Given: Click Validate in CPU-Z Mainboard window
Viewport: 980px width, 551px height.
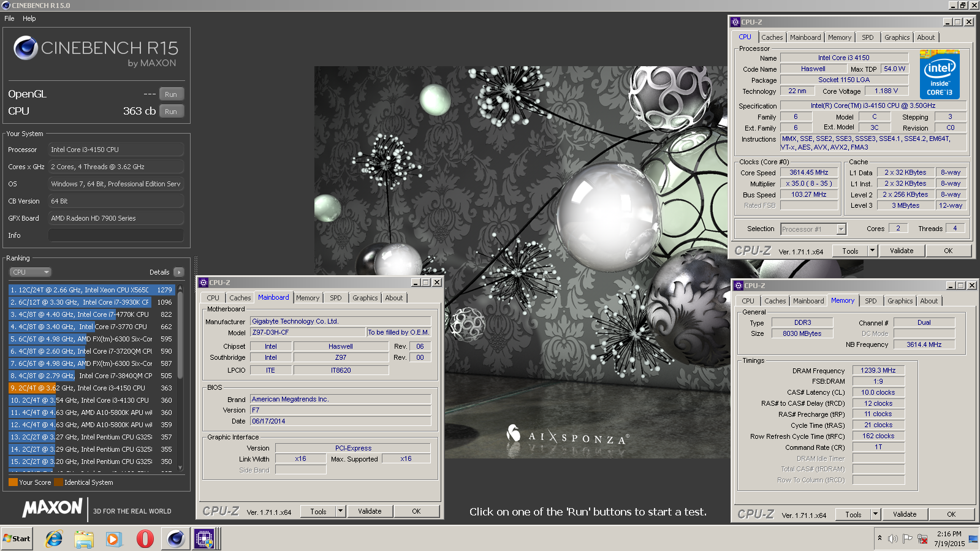Looking at the screenshot, I should (370, 511).
